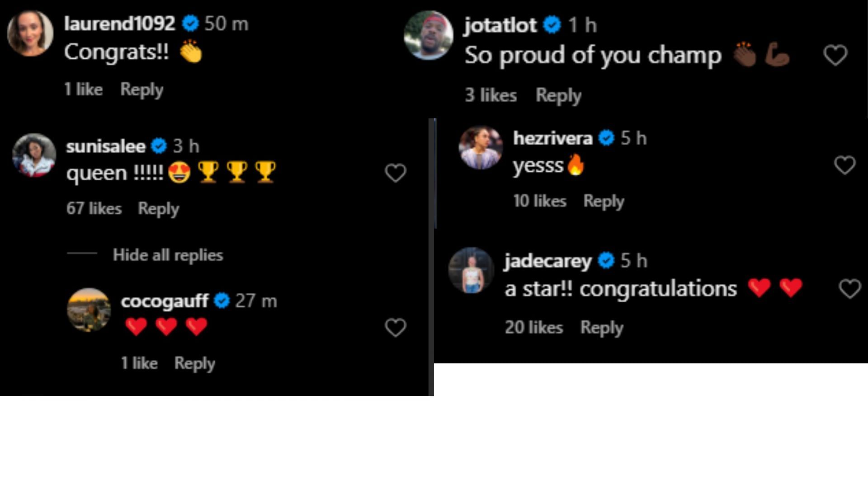Heart jadecarey's congratulations comment
868x488 pixels.
click(x=849, y=289)
